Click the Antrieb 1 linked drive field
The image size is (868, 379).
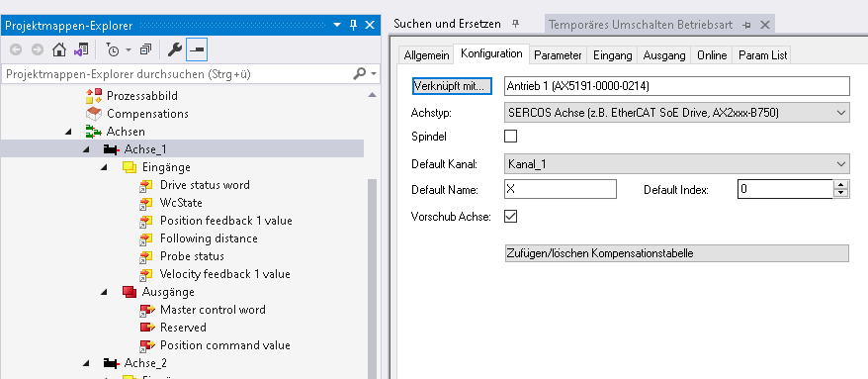[x=676, y=86]
